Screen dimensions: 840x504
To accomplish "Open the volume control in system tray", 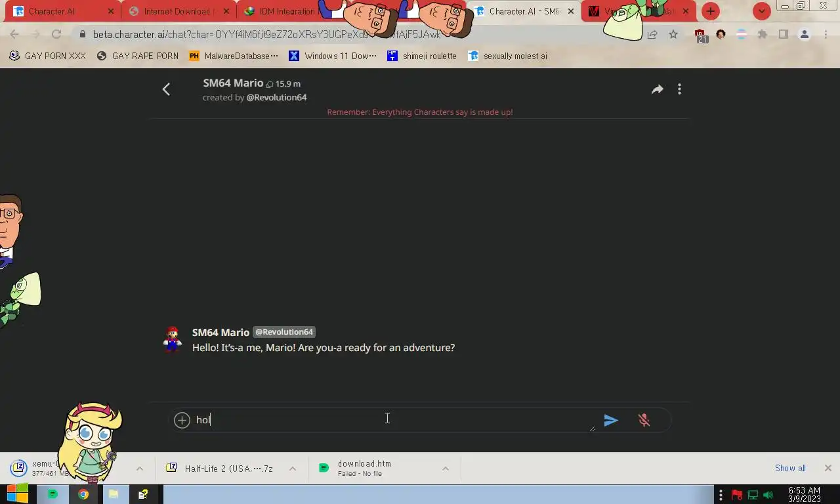I will 768,495.
